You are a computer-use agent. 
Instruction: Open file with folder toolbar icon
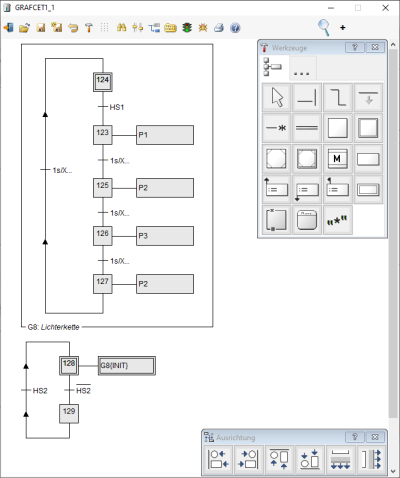coord(24,28)
